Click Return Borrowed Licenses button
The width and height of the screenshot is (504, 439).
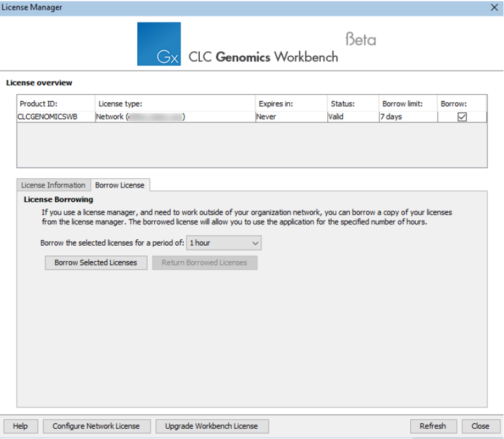(205, 262)
